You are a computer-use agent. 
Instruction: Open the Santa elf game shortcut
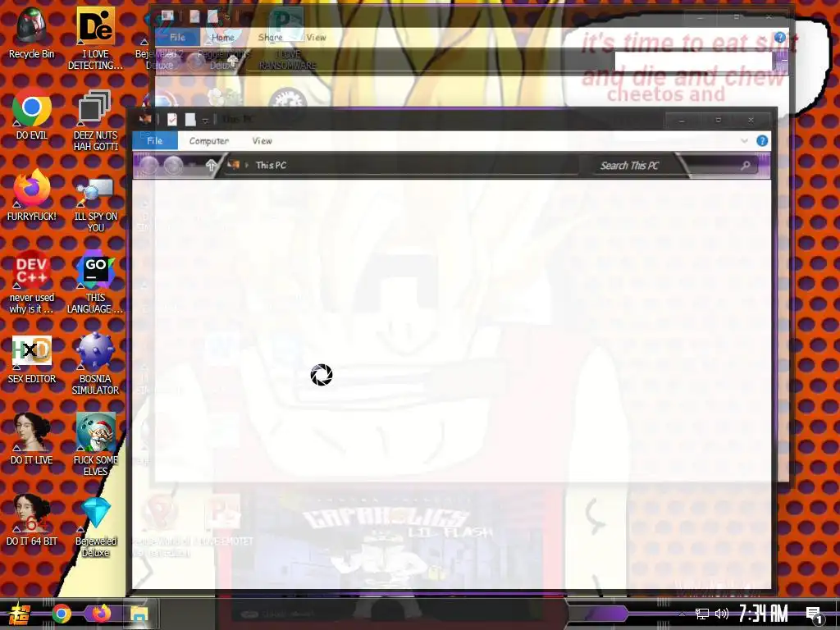(95, 445)
